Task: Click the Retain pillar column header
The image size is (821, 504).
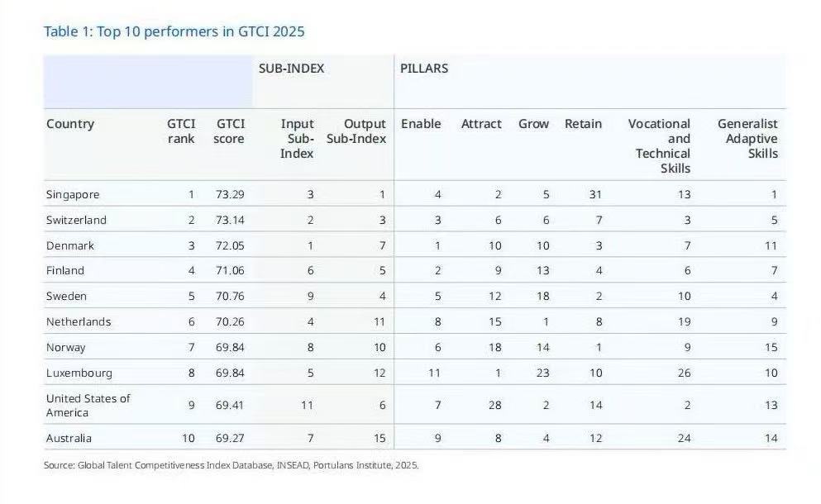Action: pyautogui.click(x=583, y=124)
